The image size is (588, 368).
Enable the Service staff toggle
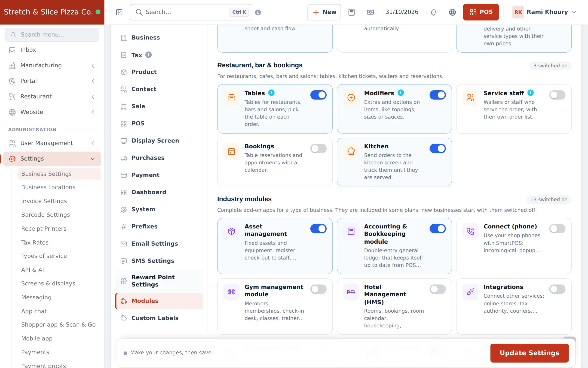[x=557, y=95]
